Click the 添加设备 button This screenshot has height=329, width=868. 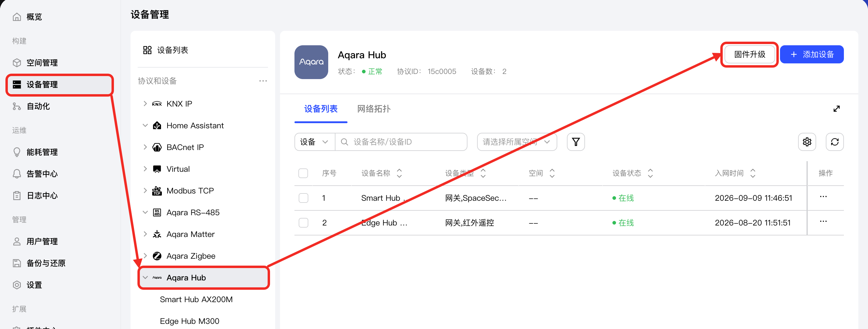[x=811, y=54]
